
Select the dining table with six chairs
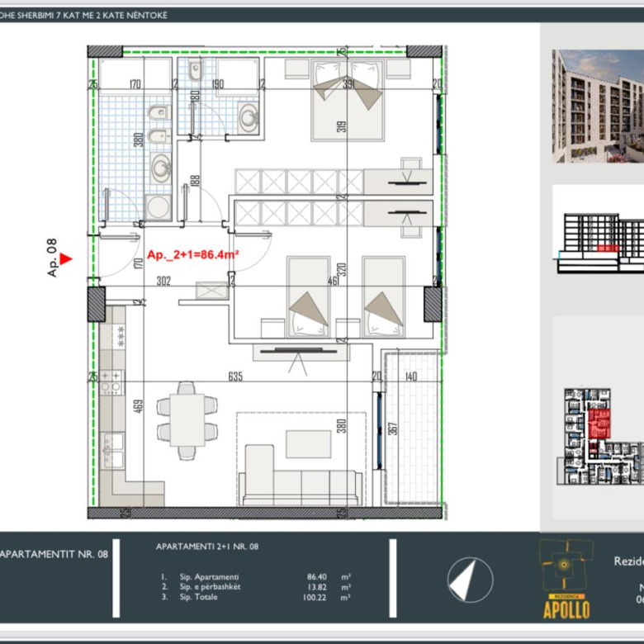(x=187, y=419)
